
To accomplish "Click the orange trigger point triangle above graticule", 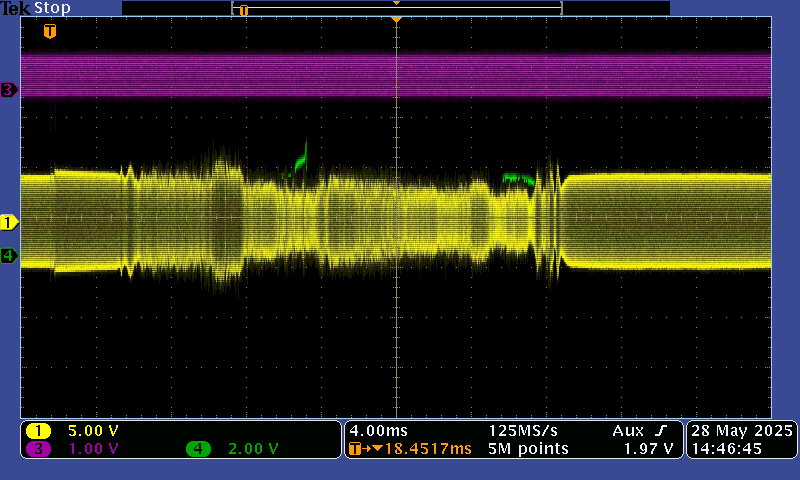I will point(396,19).
